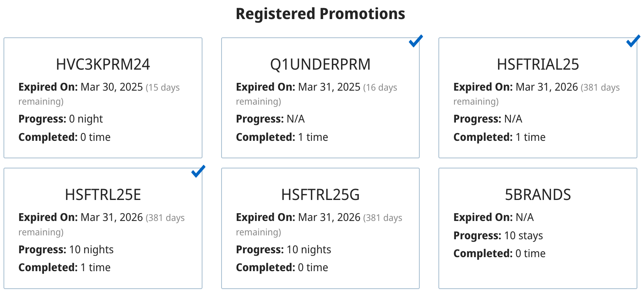Click the Completed line in Q1UNDERPRM card
This screenshot has width=644, height=298.
coord(282,137)
